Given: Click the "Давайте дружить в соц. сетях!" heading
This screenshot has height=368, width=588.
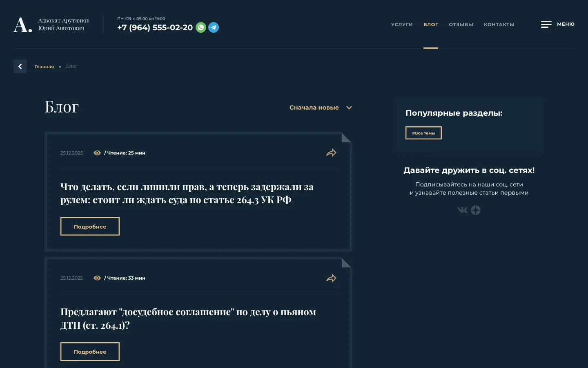Looking at the screenshot, I should click(469, 170).
